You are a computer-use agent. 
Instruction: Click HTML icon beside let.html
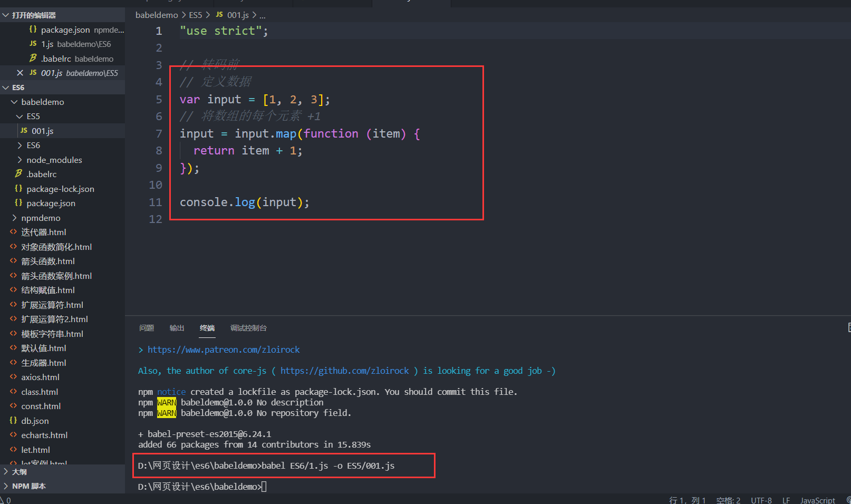pos(13,449)
